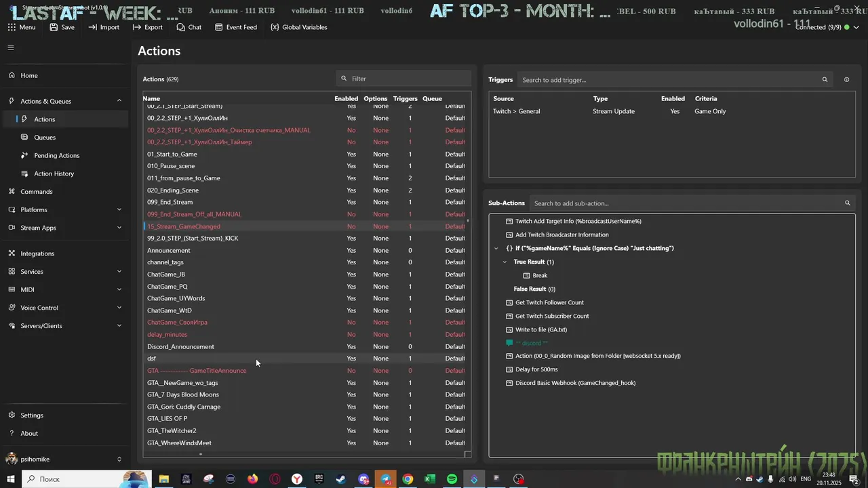Click the icon of the Break sub-action

(527, 275)
